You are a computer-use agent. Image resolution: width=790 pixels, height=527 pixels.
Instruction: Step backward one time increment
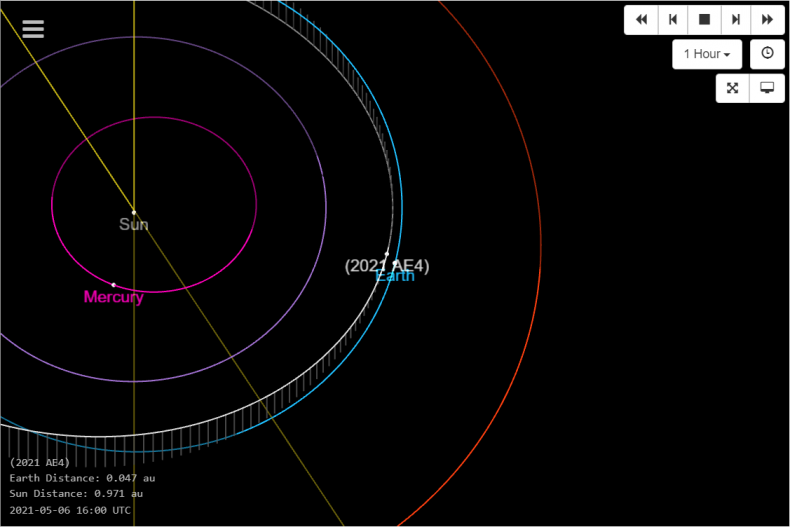673,20
